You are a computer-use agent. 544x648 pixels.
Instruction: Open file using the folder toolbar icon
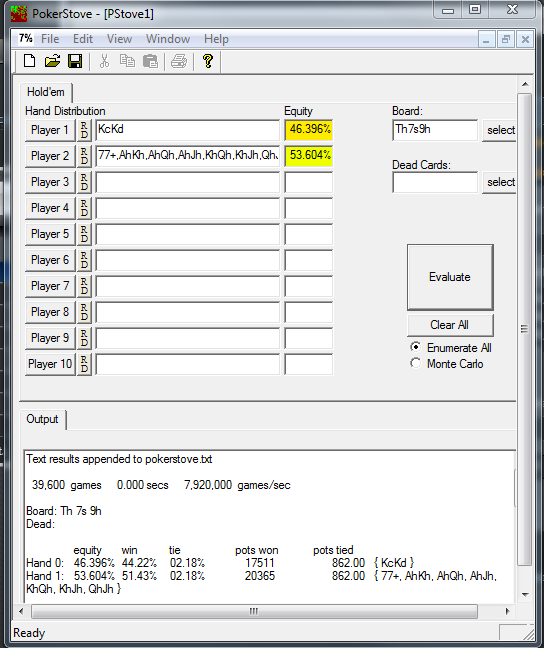coord(52,61)
